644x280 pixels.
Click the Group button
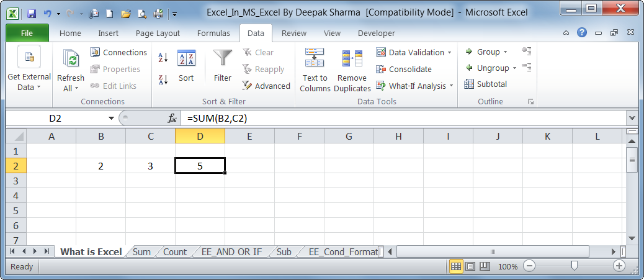coord(482,52)
